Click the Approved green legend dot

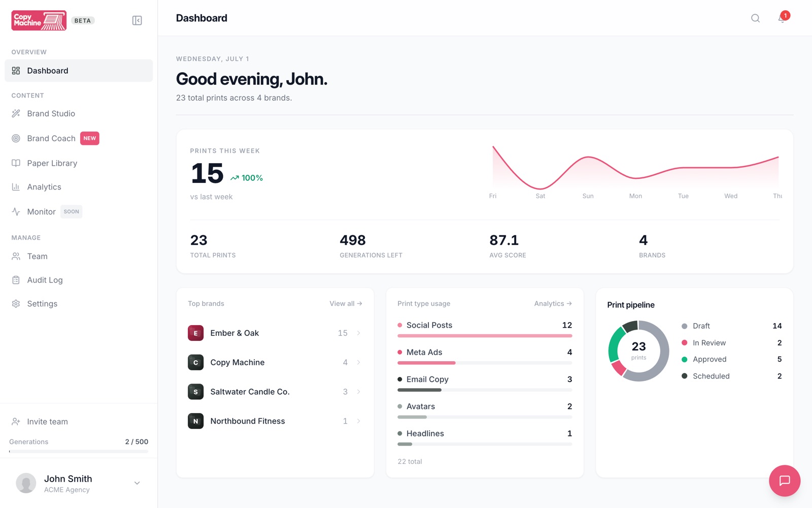pyautogui.click(x=684, y=359)
